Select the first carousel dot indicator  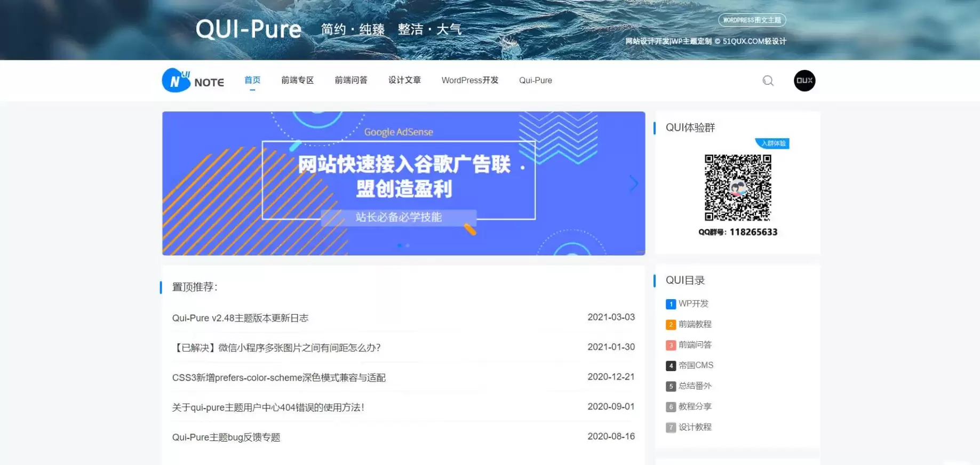[x=400, y=245]
